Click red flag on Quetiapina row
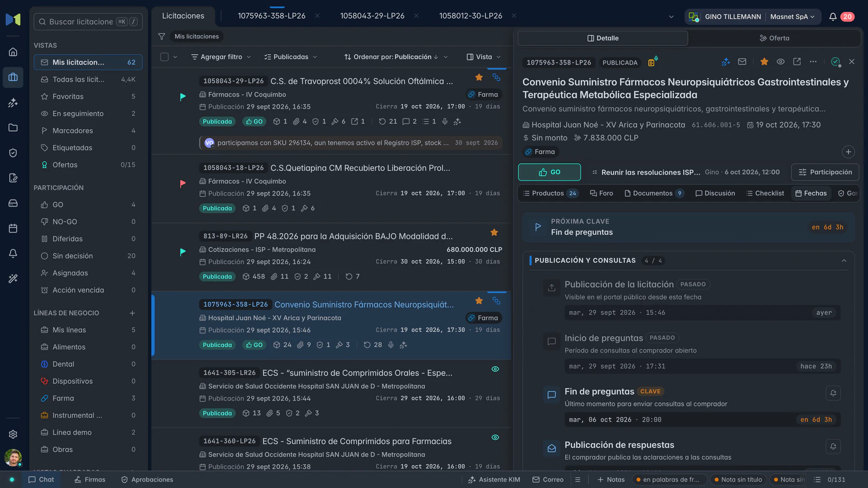Viewport: 868px width, 488px height. point(183,183)
